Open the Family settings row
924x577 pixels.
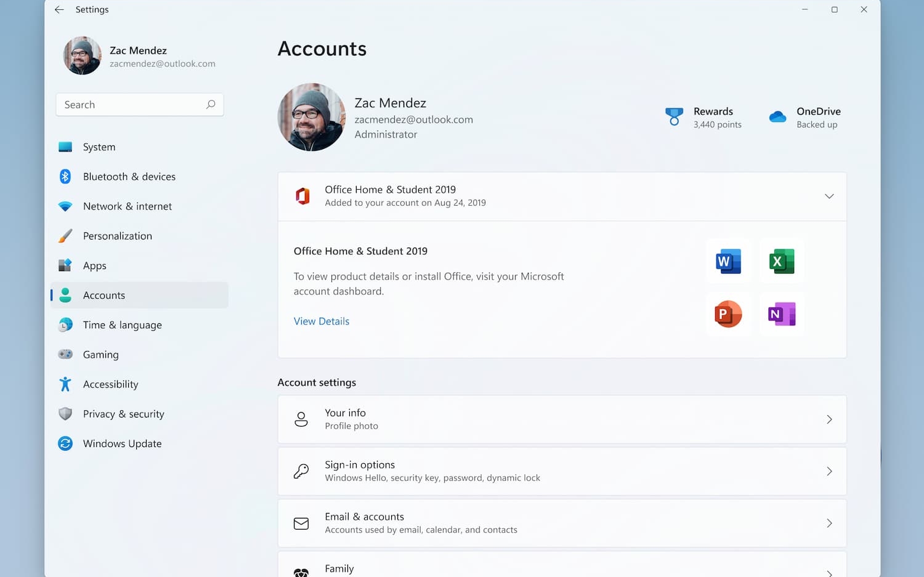[x=562, y=568]
